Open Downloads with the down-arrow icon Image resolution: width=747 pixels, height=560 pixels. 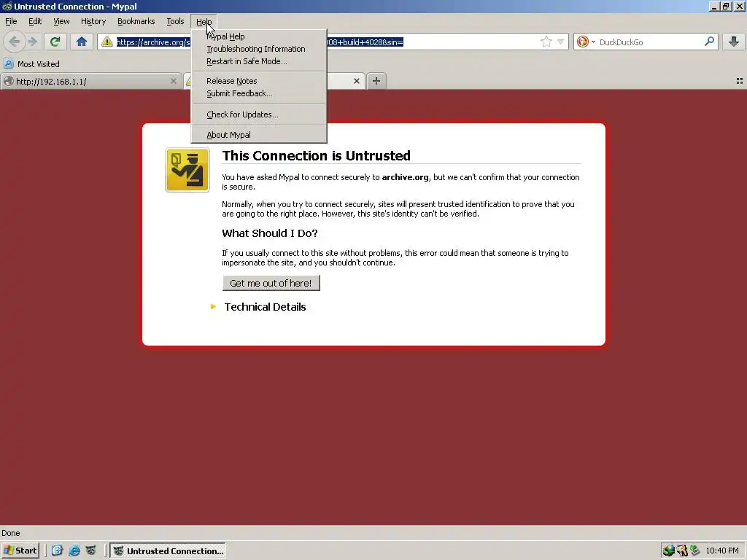coord(734,42)
